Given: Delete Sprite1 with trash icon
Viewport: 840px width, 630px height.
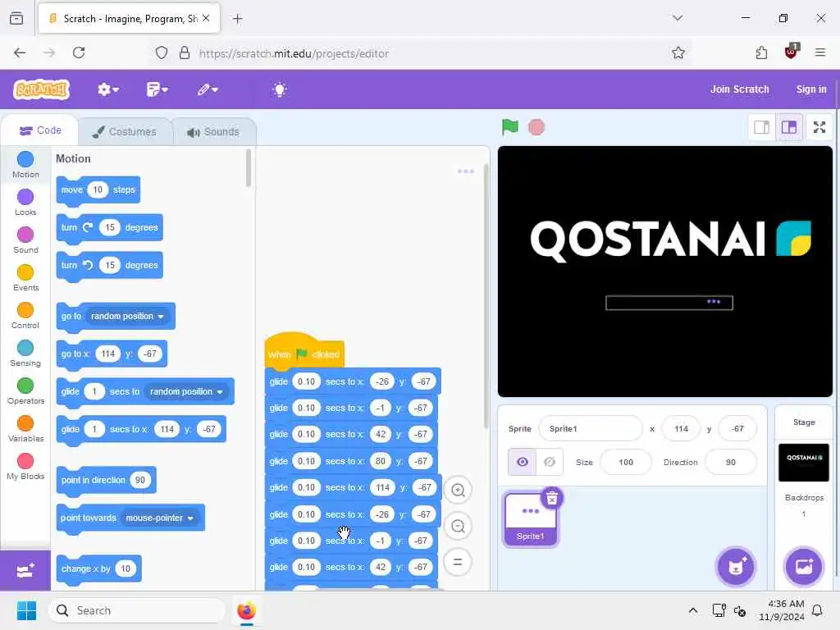Looking at the screenshot, I should click(x=552, y=498).
